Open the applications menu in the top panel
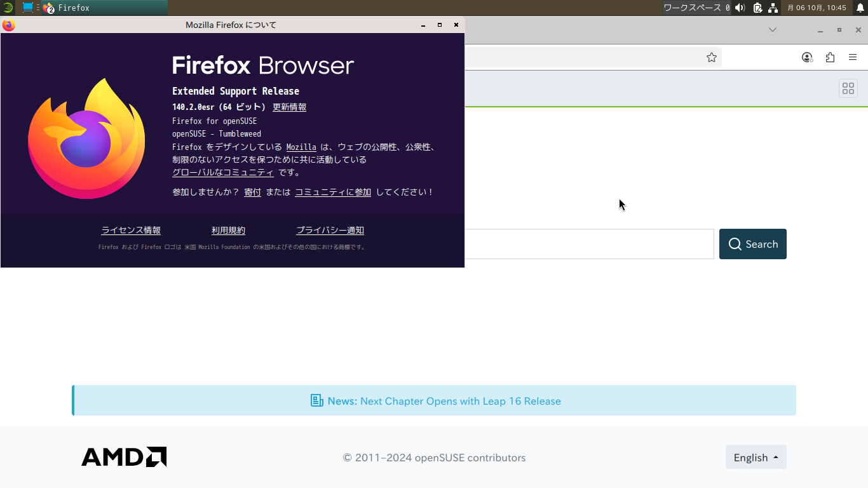Image resolution: width=868 pixels, height=488 pixels. click(8, 8)
